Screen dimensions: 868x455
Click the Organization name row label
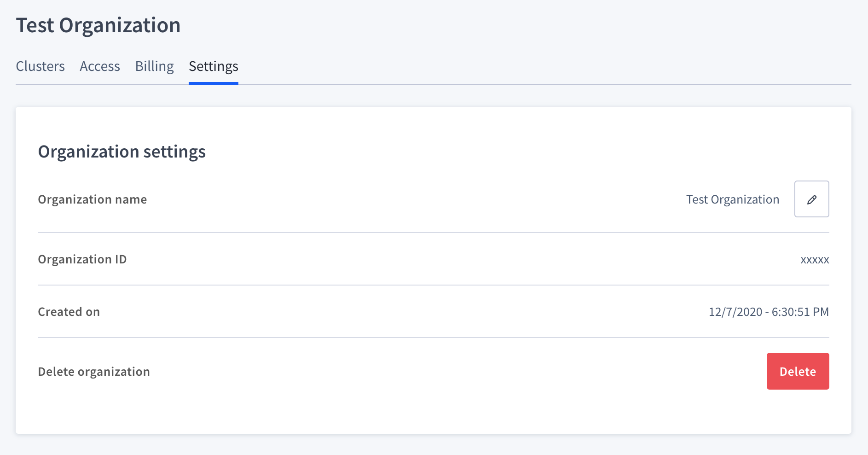point(92,199)
